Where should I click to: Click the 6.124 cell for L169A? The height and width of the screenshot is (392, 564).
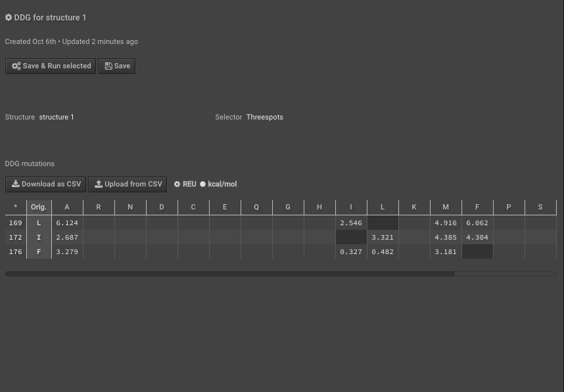point(67,223)
